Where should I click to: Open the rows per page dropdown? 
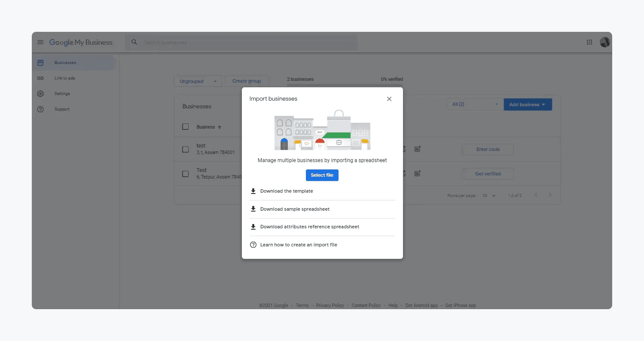tap(488, 196)
